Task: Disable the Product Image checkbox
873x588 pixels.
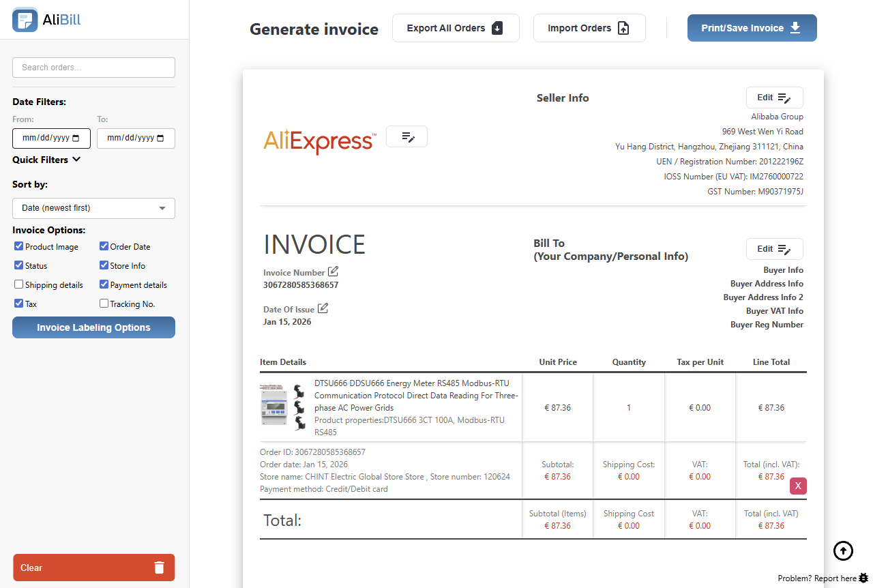Action: (18, 246)
